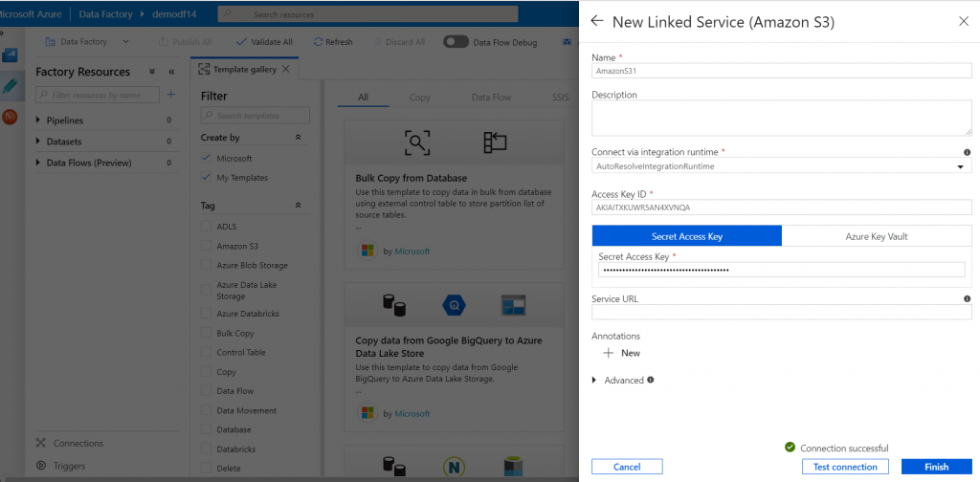The height and width of the screenshot is (482, 980).
Task: Collapse Factory Resources panel with double chevron
Action: tap(171, 72)
